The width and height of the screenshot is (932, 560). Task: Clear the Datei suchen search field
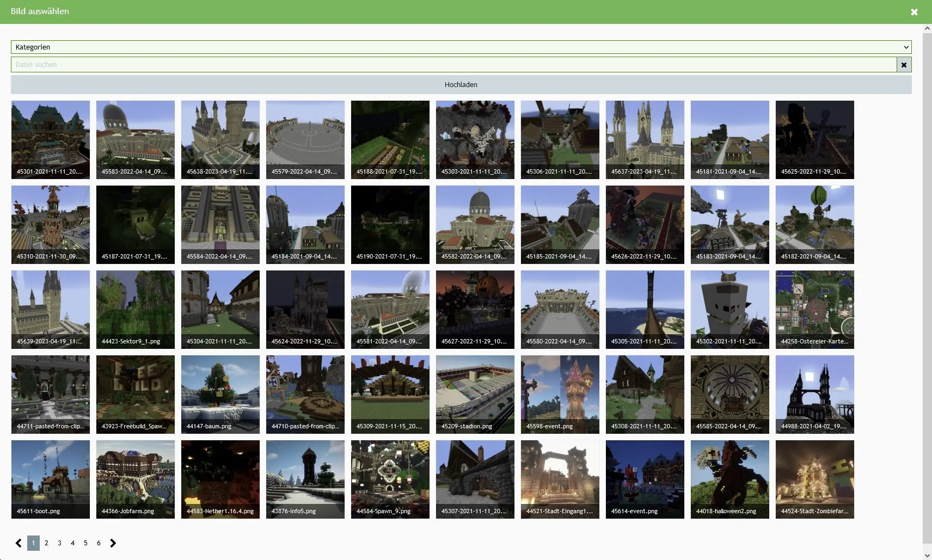904,65
